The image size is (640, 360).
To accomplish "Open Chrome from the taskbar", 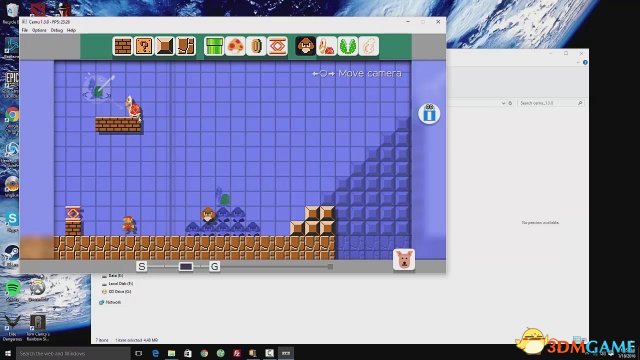I will pyautogui.click(x=204, y=353).
